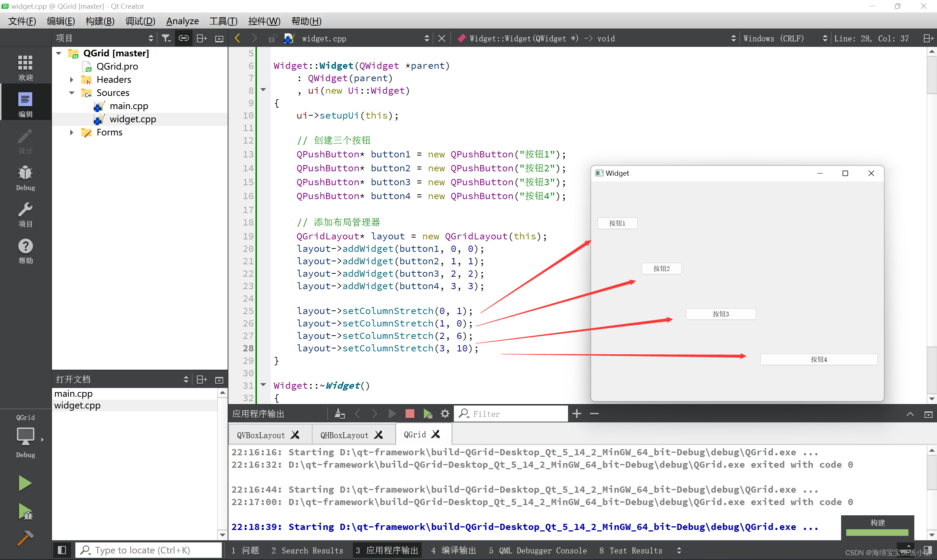This screenshot has height=560, width=937.
Task: Switch to Debug mode in sidebar
Action: [25, 178]
